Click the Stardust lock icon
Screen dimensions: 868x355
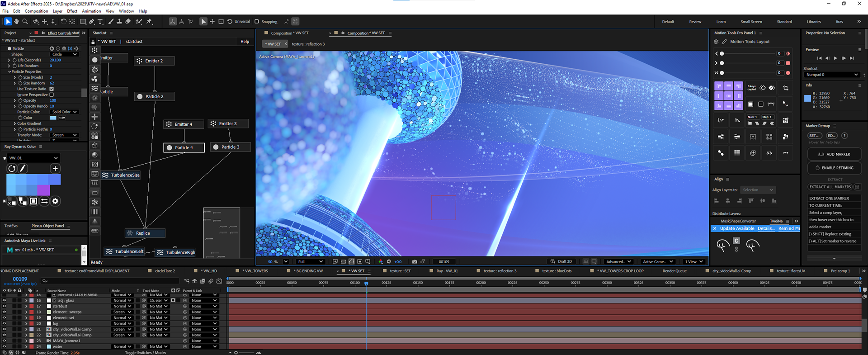coord(93,42)
